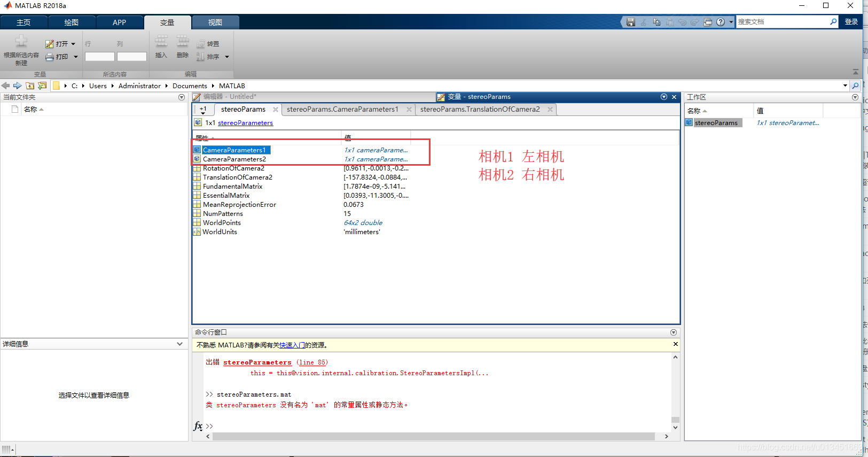Click the Up One Level folder icon
Screen dimensions: 868x457
pyautogui.click(x=30, y=86)
